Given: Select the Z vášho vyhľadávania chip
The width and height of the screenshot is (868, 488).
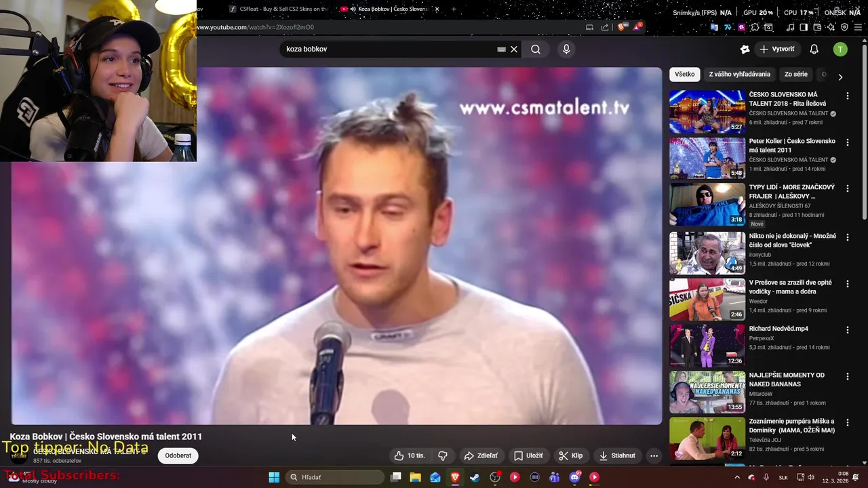Looking at the screenshot, I should (x=739, y=74).
